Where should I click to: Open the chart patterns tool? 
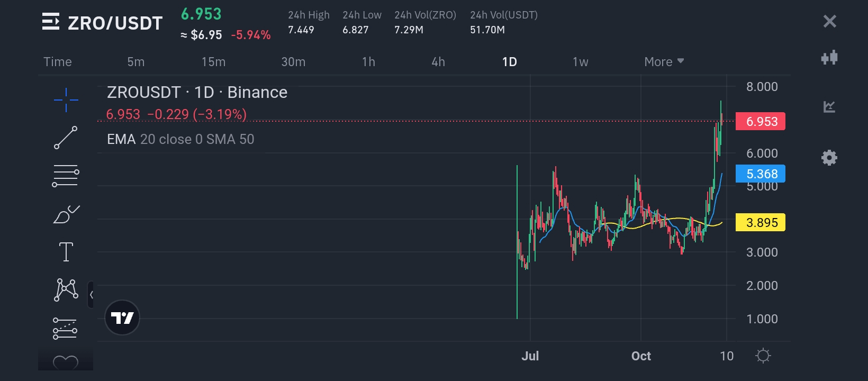[x=66, y=290]
